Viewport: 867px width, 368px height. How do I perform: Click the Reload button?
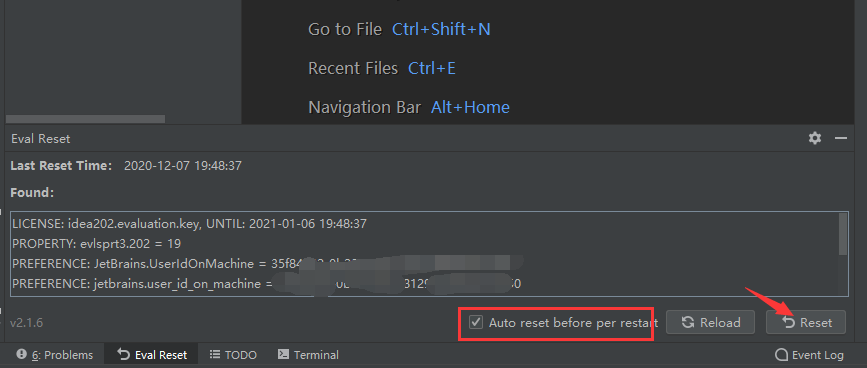pyautogui.click(x=711, y=322)
